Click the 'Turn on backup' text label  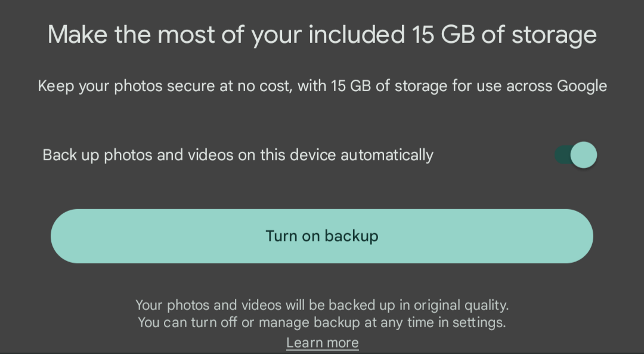tap(322, 236)
